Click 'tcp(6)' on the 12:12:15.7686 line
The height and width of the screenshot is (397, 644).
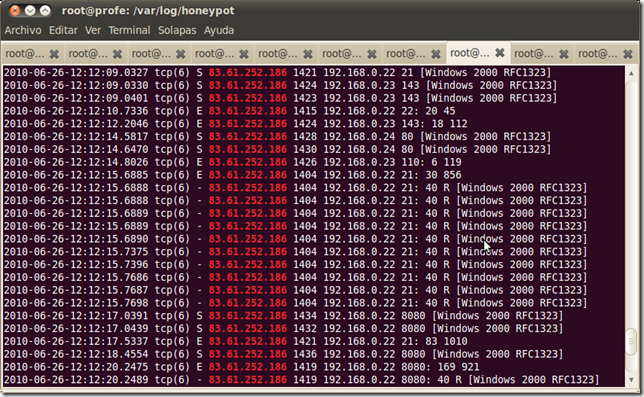click(172, 277)
